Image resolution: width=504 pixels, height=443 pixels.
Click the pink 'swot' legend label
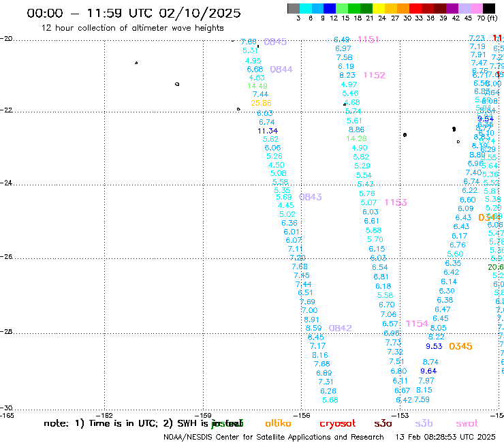tap(467, 424)
